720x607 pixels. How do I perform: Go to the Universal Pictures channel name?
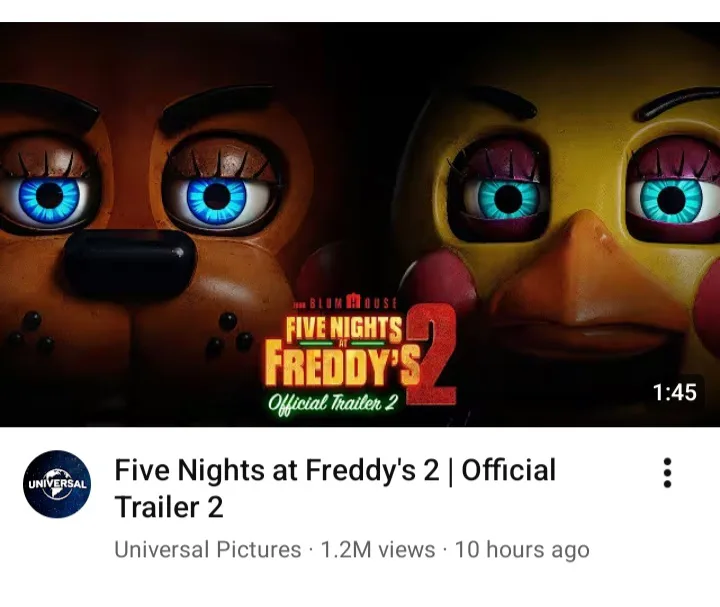coord(207,550)
